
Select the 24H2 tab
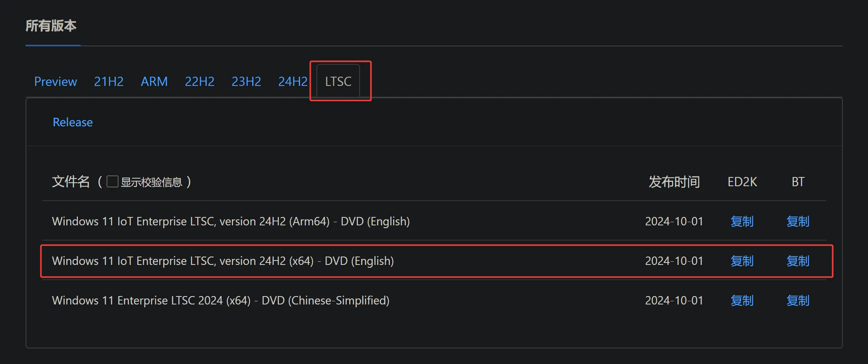293,82
